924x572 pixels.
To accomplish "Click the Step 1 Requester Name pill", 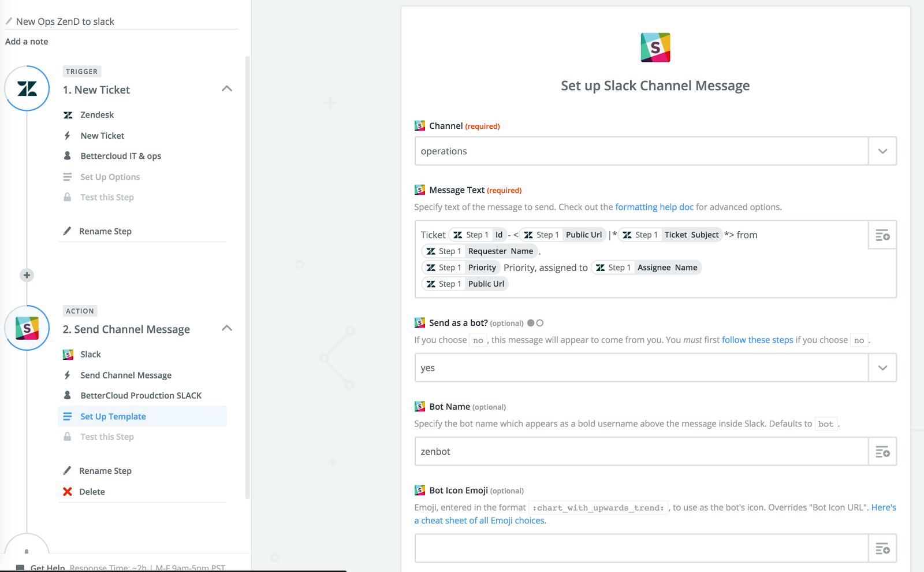I will 480,251.
